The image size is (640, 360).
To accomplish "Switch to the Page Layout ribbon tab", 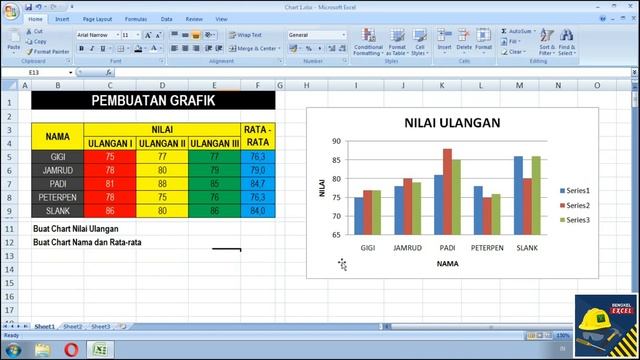I will pyautogui.click(x=97, y=19).
